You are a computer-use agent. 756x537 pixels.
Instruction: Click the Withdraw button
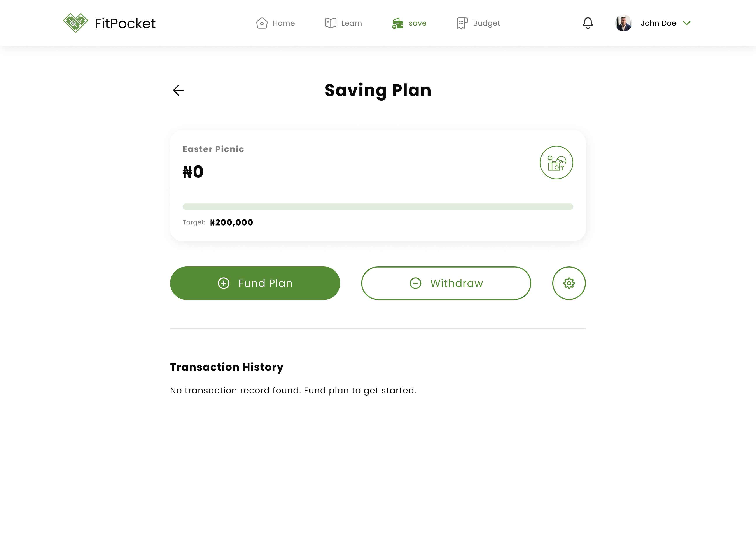point(446,283)
